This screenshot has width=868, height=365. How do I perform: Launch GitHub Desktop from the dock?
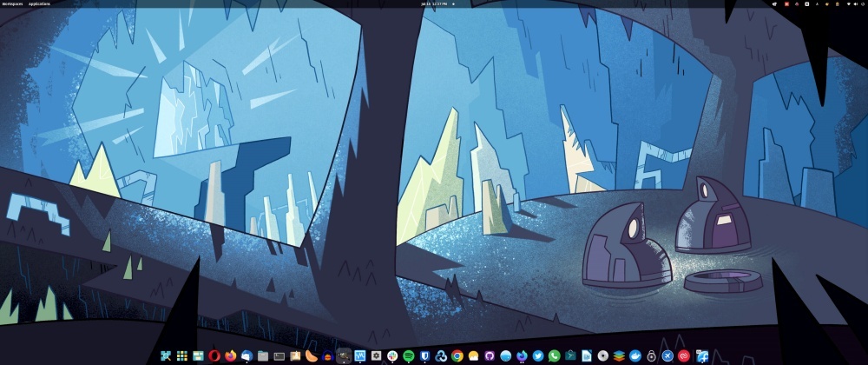pyautogui.click(x=490, y=355)
